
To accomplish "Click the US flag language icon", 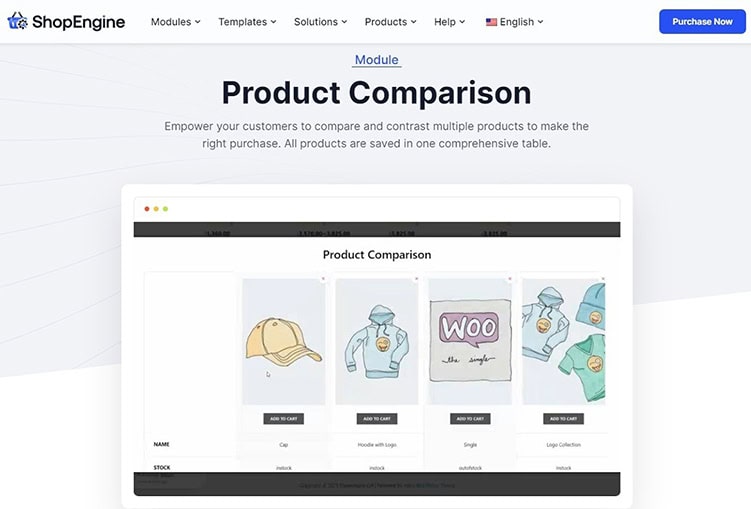I will pos(491,22).
